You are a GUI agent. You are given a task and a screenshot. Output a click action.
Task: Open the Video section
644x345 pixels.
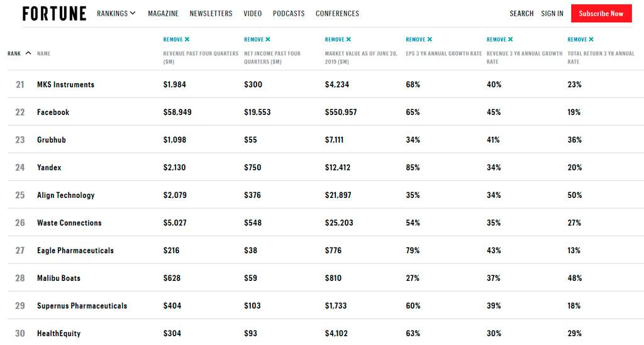click(252, 14)
